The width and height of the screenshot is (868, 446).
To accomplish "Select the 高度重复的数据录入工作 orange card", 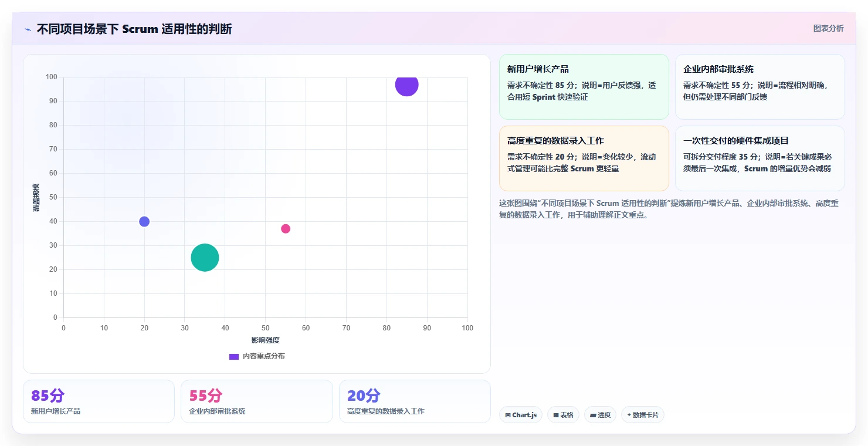I will tap(584, 158).
